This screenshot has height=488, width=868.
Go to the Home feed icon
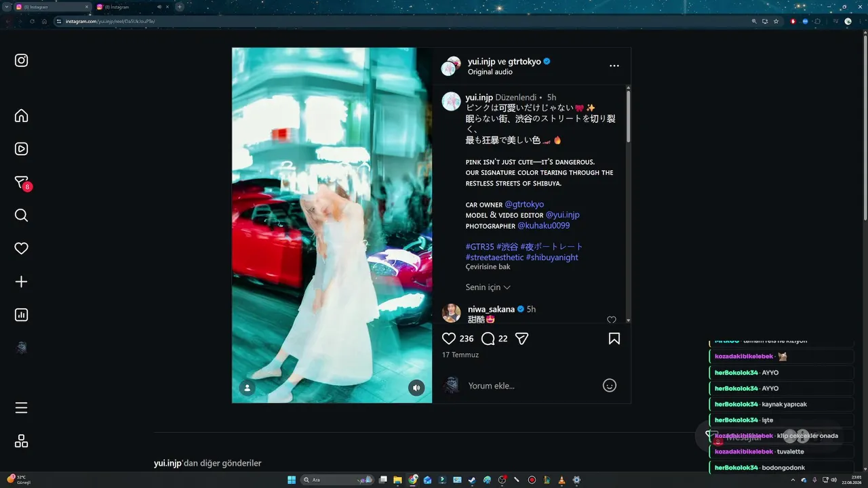(x=21, y=115)
